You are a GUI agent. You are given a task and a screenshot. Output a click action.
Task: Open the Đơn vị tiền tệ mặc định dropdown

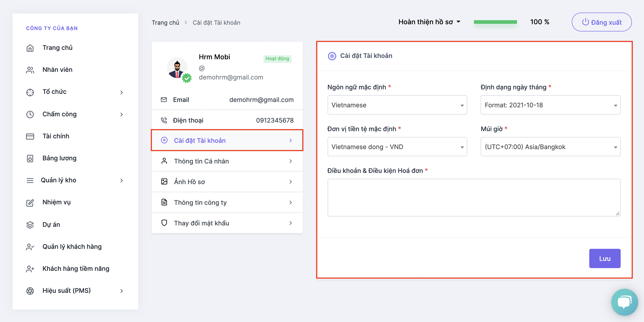tap(397, 147)
